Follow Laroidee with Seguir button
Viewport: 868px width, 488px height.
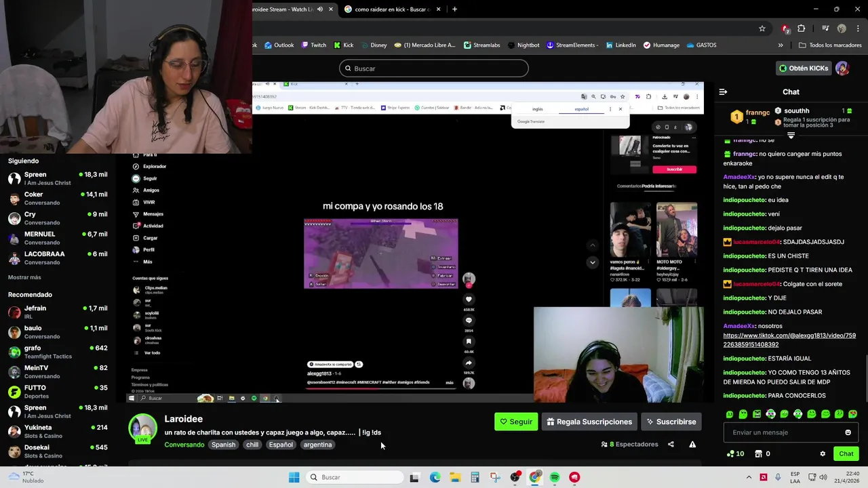516,422
